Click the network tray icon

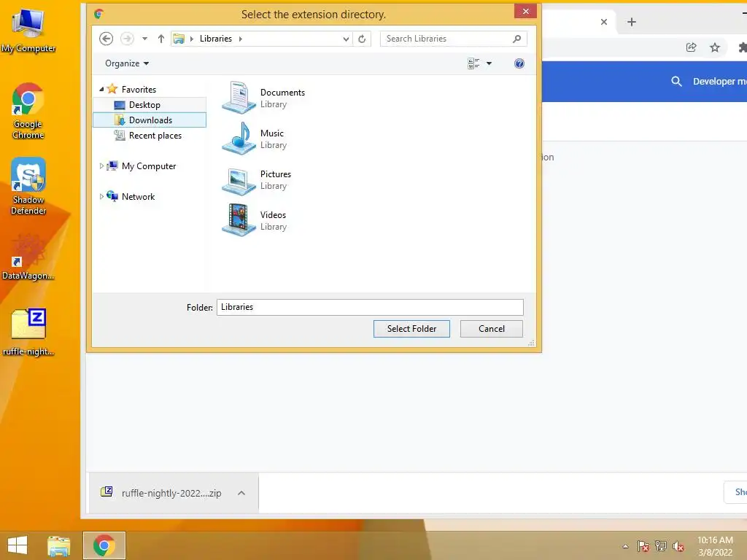coord(661,546)
